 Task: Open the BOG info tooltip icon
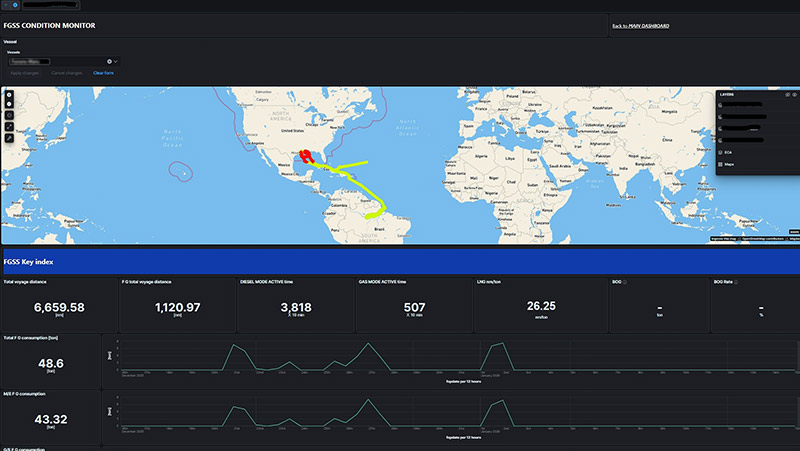(625, 282)
